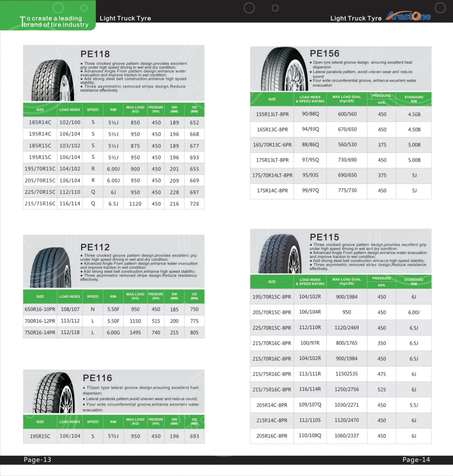Click size 175/70R14LT-8PR
453x476 pixels.
pyautogui.click(x=272, y=175)
